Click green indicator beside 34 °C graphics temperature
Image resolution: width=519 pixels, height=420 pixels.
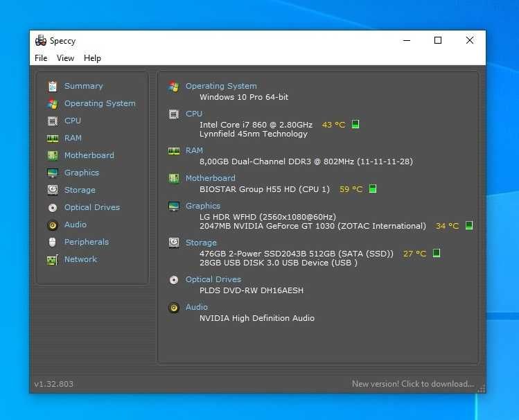tap(469, 226)
